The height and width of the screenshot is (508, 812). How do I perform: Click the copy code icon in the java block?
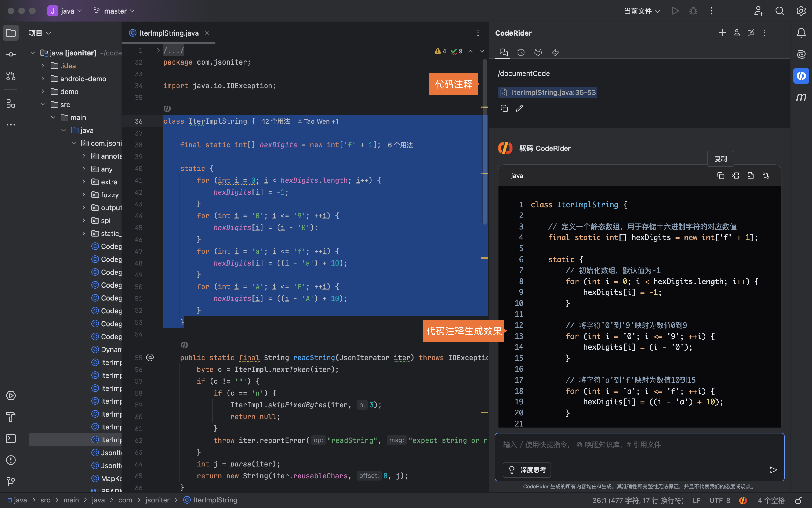[x=720, y=176]
